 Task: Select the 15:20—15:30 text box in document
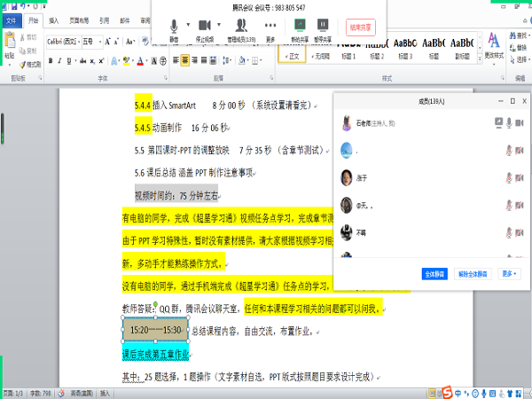tap(155, 330)
